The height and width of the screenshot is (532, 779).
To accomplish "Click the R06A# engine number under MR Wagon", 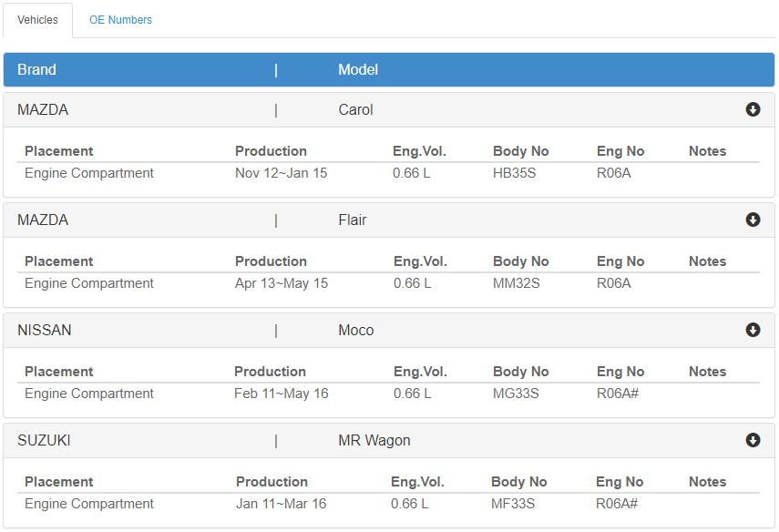I will pos(617,504).
